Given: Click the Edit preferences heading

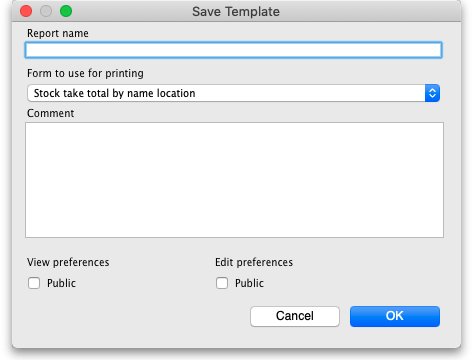Looking at the screenshot, I should click(x=254, y=262).
